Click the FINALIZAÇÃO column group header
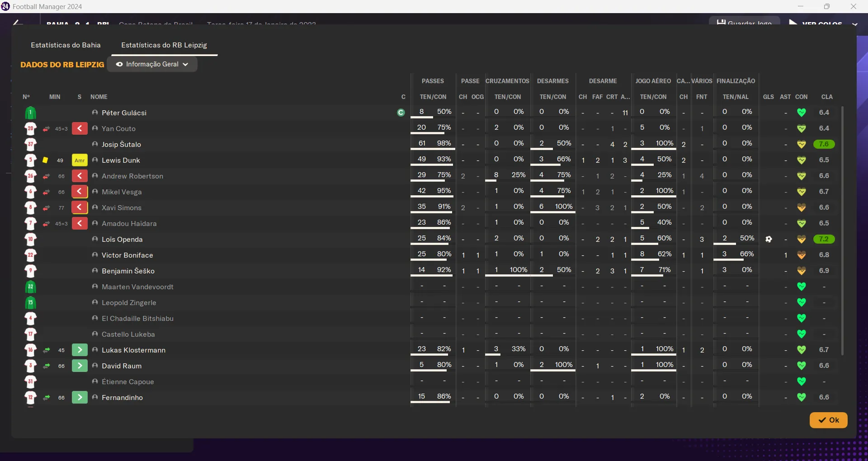 point(736,81)
